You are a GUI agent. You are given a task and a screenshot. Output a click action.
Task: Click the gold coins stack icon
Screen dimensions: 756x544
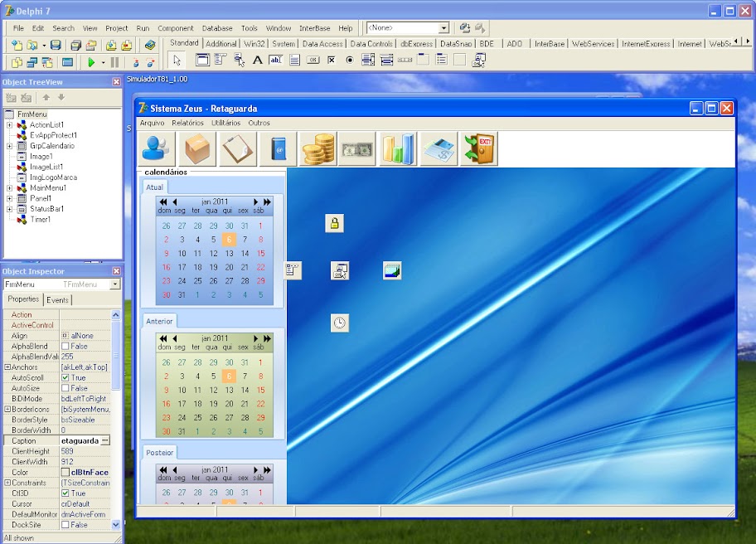point(318,148)
